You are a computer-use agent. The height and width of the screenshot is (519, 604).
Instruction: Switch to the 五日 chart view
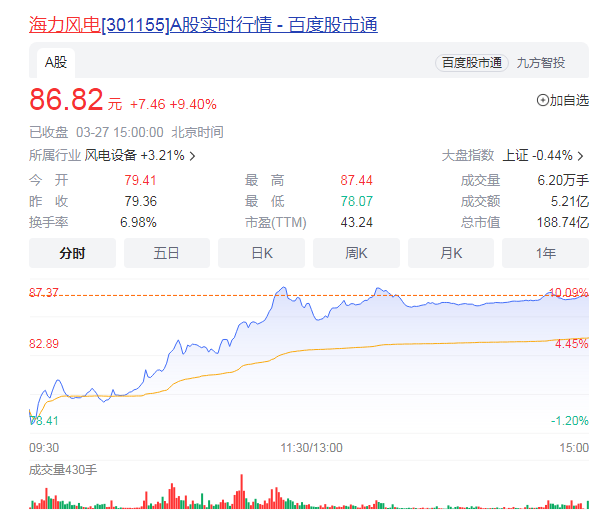166,253
